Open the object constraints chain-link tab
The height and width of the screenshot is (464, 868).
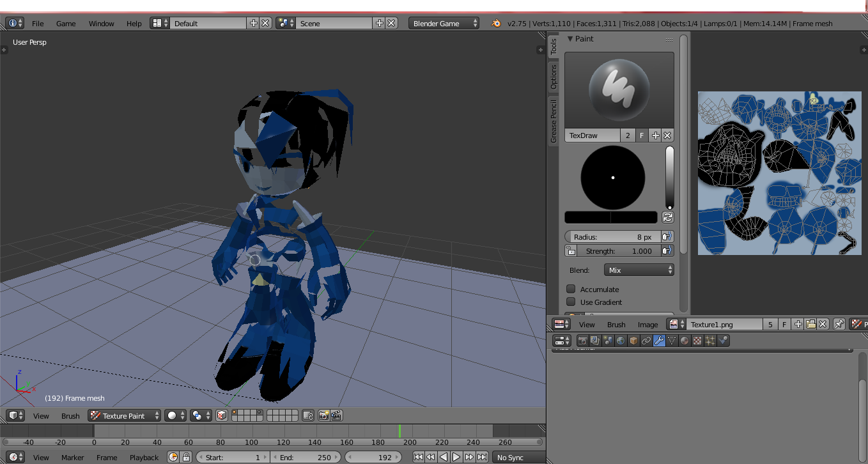646,341
